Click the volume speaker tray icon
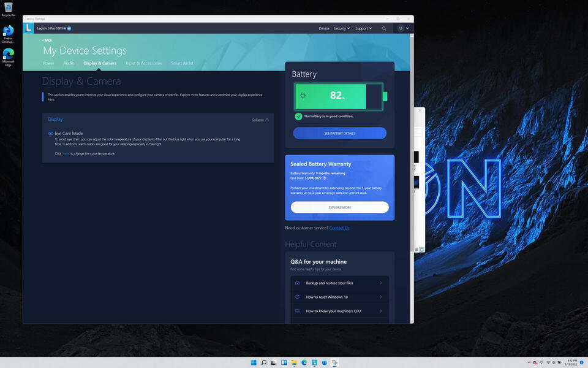This screenshot has height=368, width=588. (x=554, y=362)
